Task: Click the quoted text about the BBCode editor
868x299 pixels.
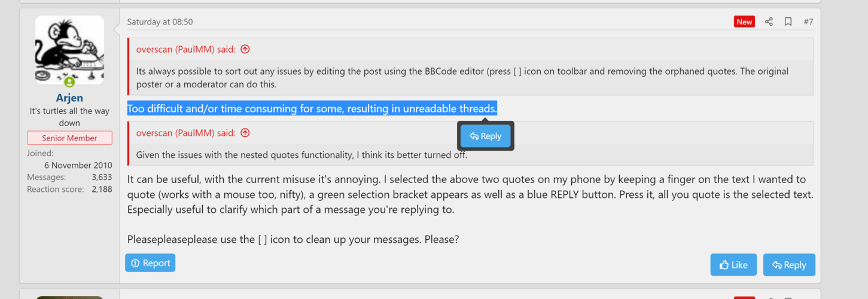Action: [x=462, y=78]
